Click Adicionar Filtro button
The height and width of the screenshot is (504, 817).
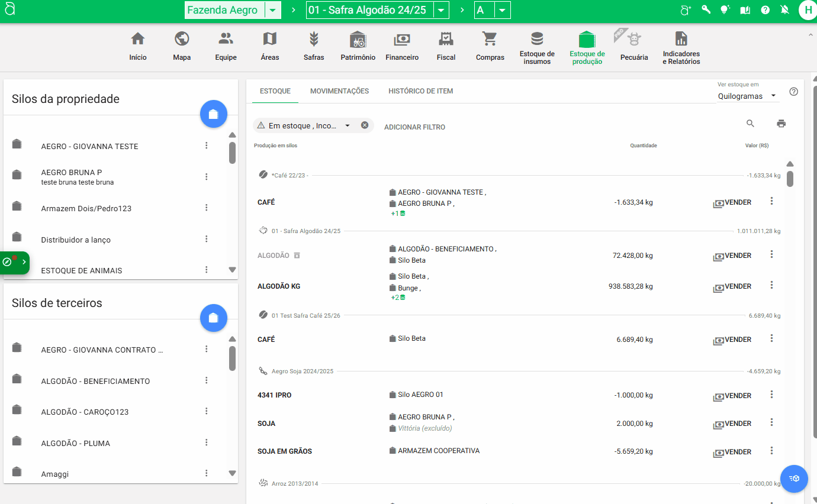(x=414, y=127)
